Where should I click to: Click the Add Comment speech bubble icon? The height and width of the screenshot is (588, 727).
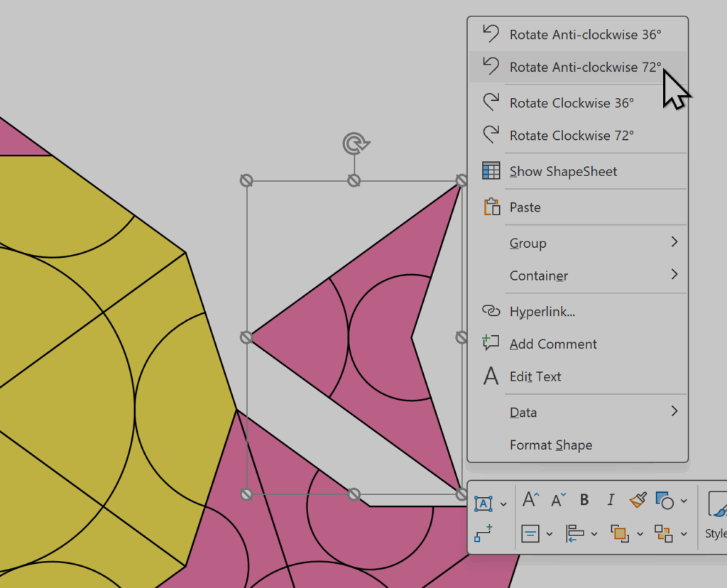(x=491, y=344)
